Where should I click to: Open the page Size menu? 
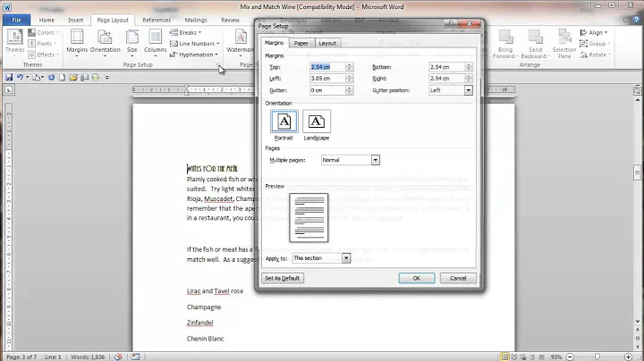pyautogui.click(x=131, y=43)
